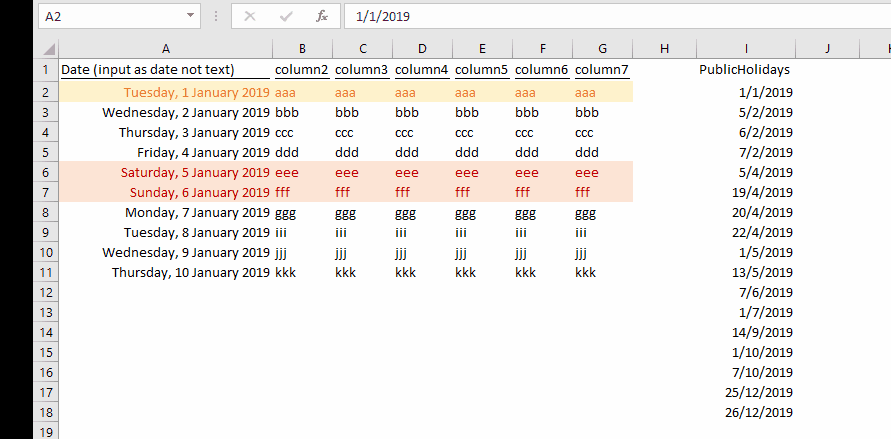The image size is (891, 439).
Task: Select row 12 header
Action: pyautogui.click(x=46, y=292)
